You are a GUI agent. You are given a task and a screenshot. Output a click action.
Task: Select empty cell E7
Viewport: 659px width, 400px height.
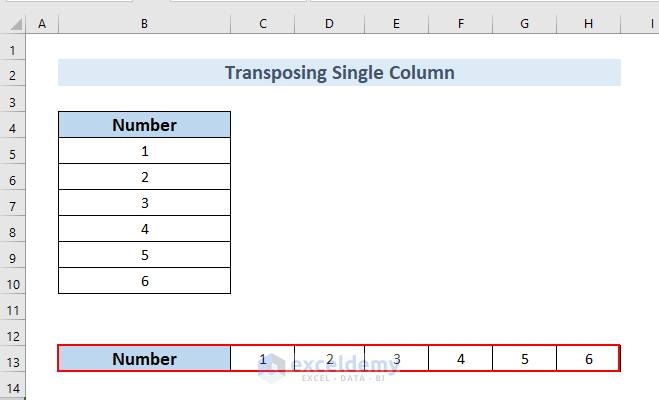click(x=396, y=204)
